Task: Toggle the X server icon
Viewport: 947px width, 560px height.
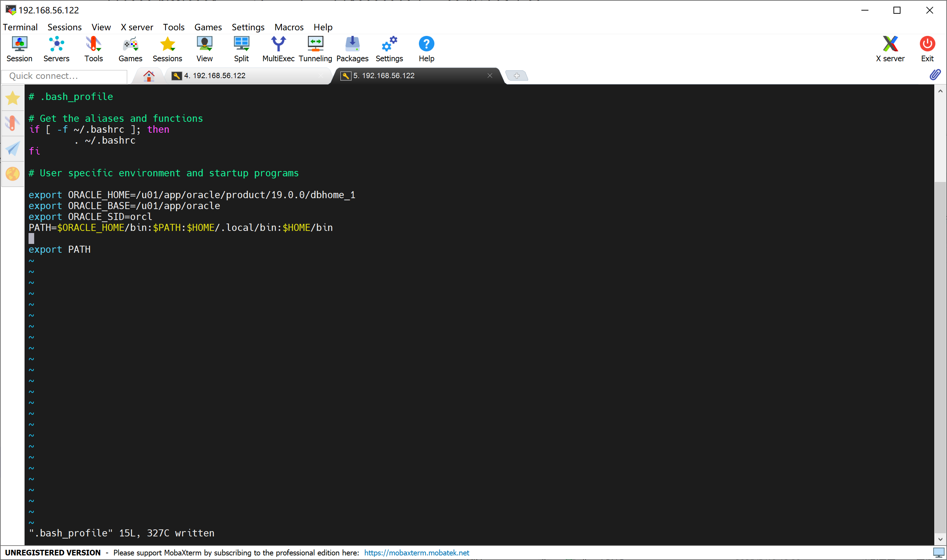Action: (x=890, y=49)
